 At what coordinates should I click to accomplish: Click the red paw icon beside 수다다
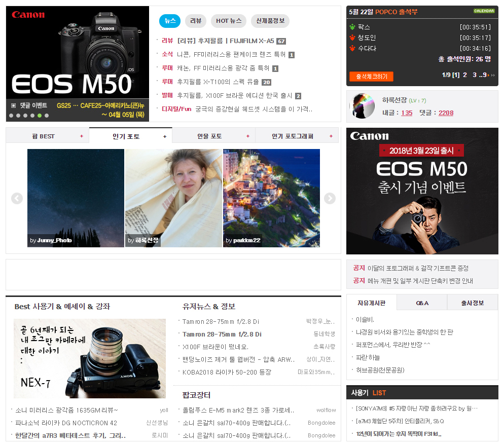pyautogui.click(x=352, y=48)
